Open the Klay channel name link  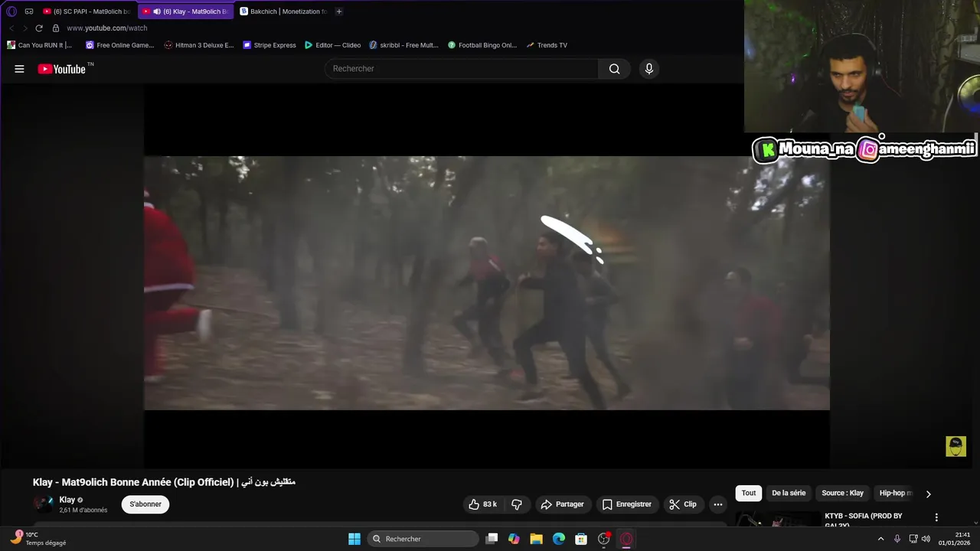(x=67, y=500)
